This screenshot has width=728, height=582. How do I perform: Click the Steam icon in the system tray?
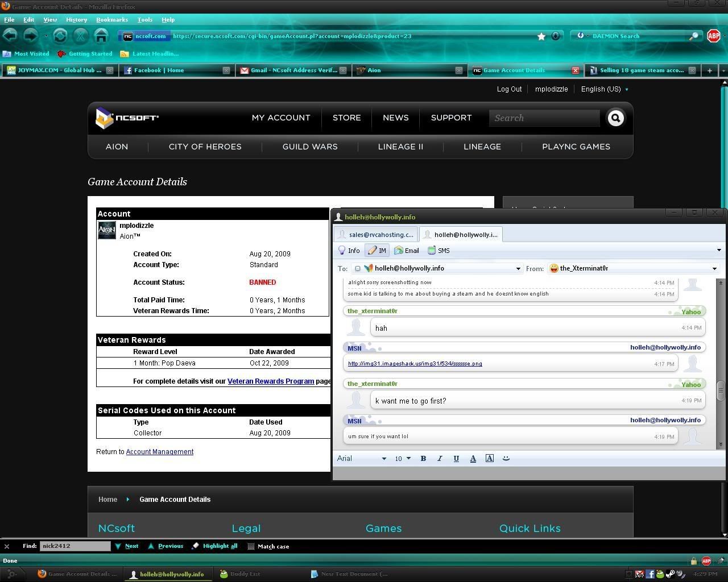[671, 574]
